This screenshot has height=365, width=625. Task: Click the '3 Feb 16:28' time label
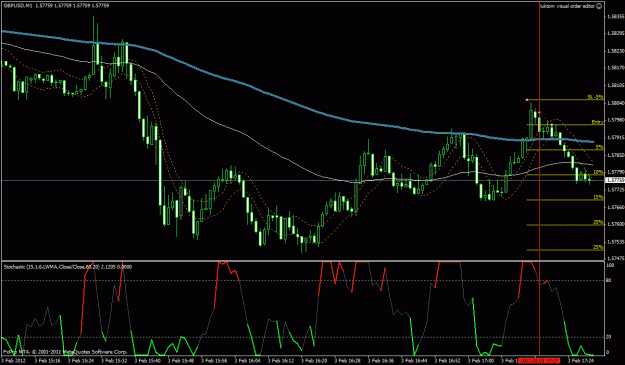(x=348, y=360)
